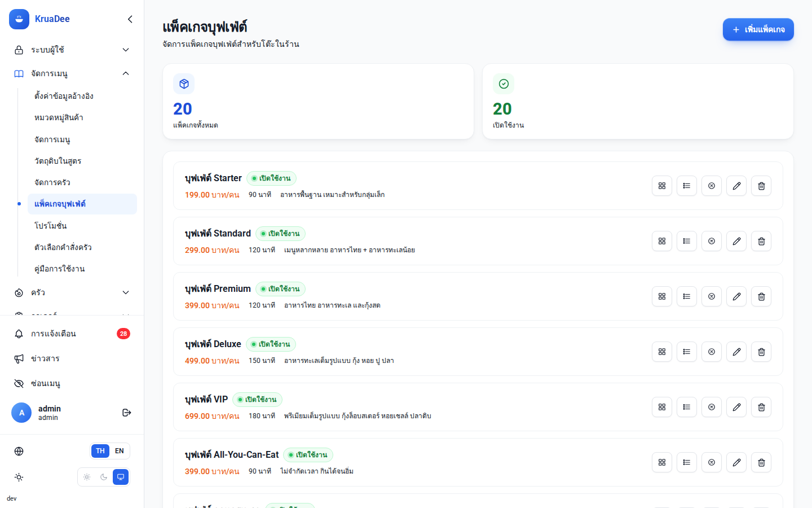Viewport: 812px width, 508px height.
Task: Expand the ครัว section
Action: (72, 292)
